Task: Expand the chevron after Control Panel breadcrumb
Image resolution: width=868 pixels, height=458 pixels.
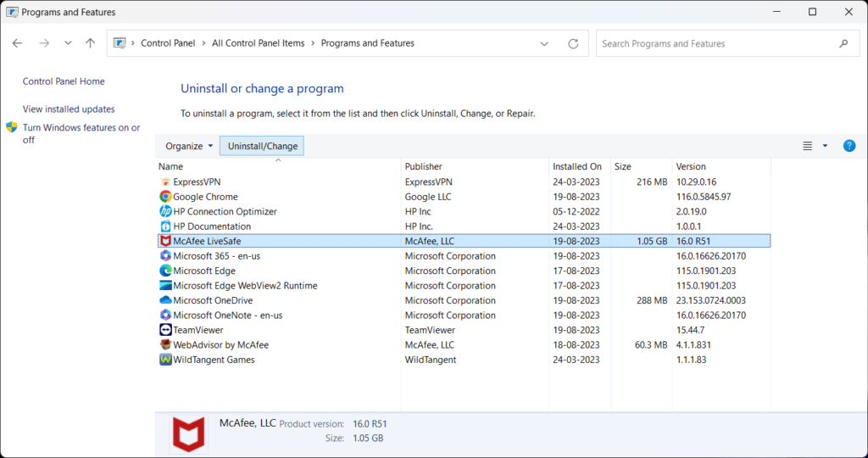Action: coord(203,43)
